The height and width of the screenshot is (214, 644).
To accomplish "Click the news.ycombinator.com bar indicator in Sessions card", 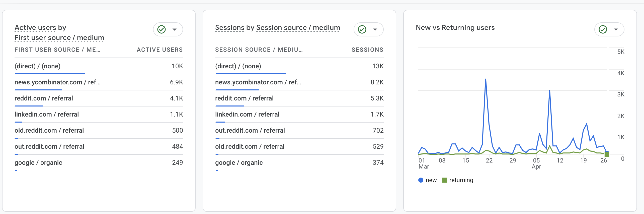I will tap(237, 90).
